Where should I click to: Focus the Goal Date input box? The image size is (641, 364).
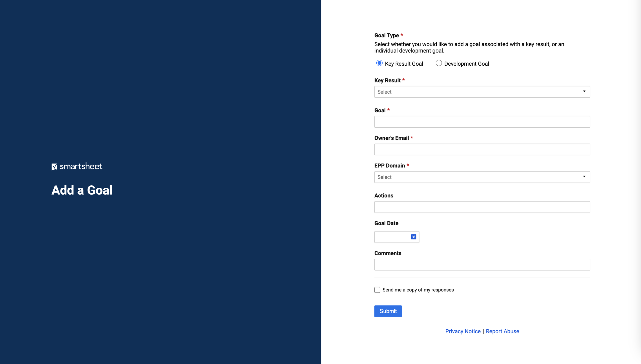point(392,237)
